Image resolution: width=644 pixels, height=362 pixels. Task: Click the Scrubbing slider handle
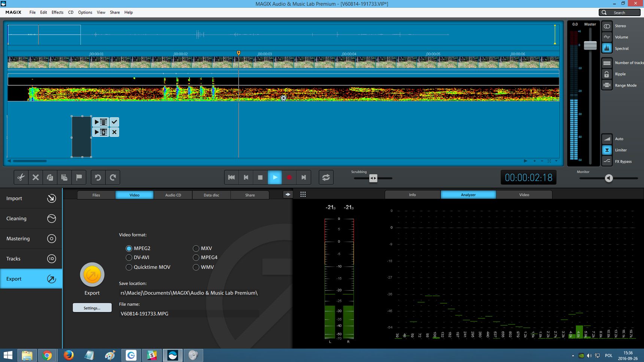click(373, 178)
